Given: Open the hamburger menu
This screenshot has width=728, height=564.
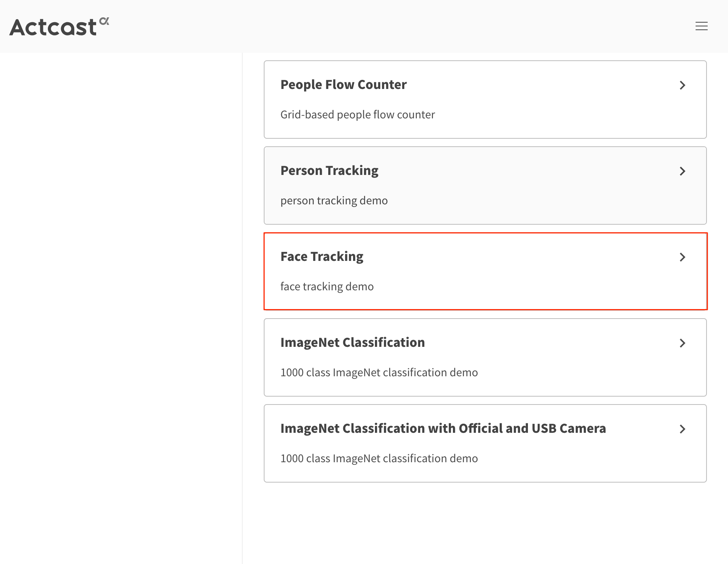Looking at the screenshot, I should [701, 26].
